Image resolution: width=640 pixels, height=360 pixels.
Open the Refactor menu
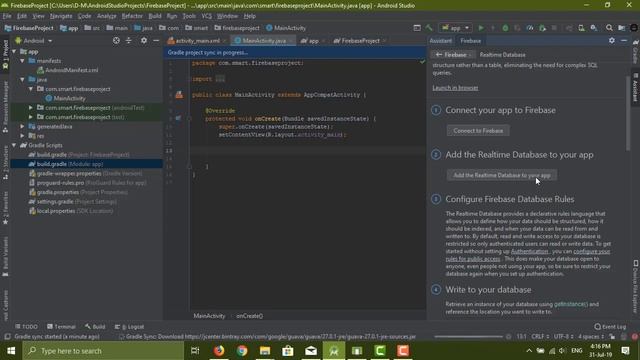click(x=132, y=16)
